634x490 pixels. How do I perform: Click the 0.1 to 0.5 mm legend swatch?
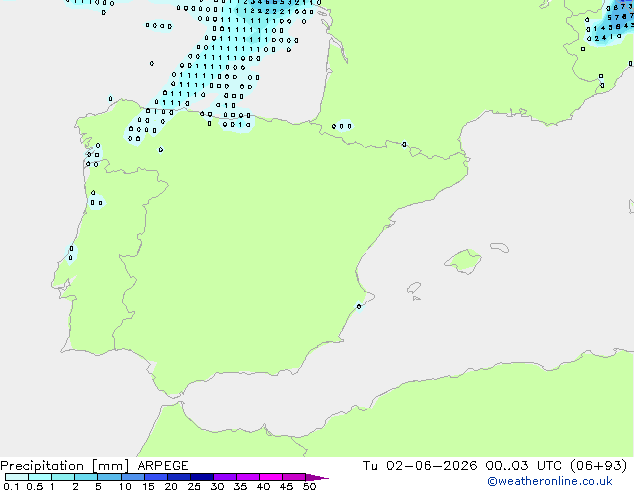tap(17, 477)
